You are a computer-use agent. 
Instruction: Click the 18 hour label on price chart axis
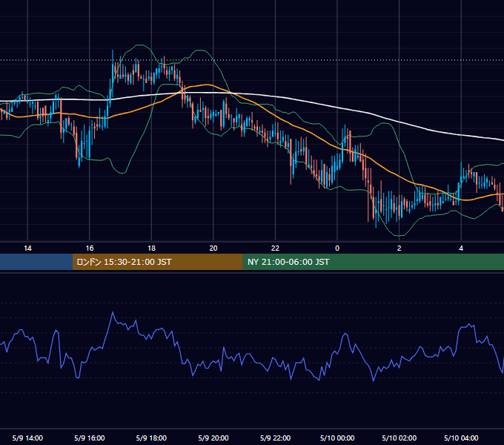tap(151, 248)
